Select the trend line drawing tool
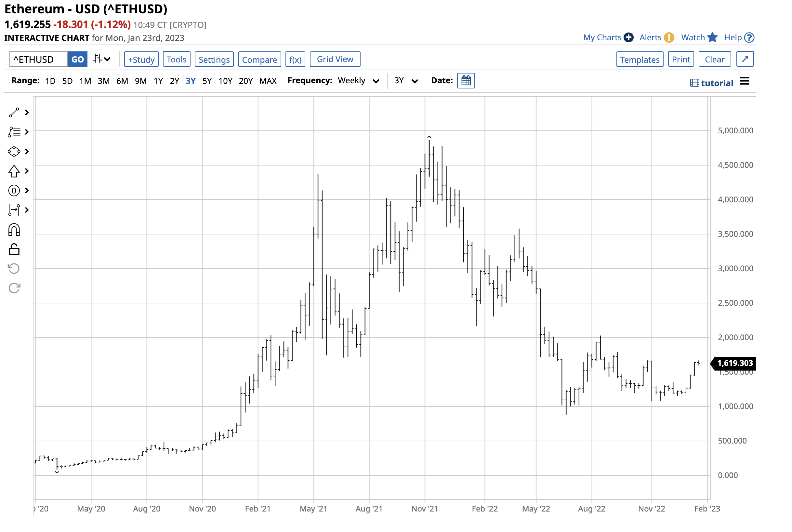The height and width of the screenshot is (532, 792). 14,113
